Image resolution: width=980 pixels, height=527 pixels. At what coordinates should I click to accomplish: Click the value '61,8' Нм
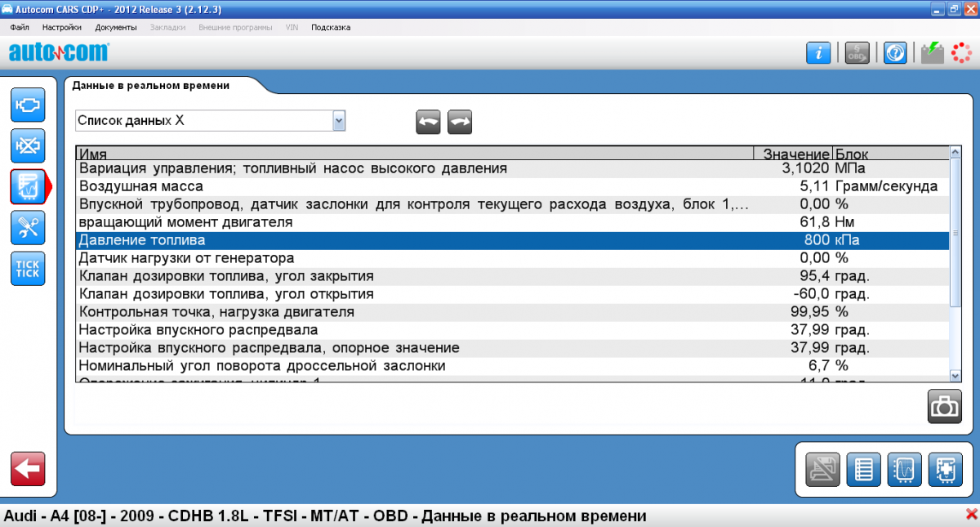[815, 222]
